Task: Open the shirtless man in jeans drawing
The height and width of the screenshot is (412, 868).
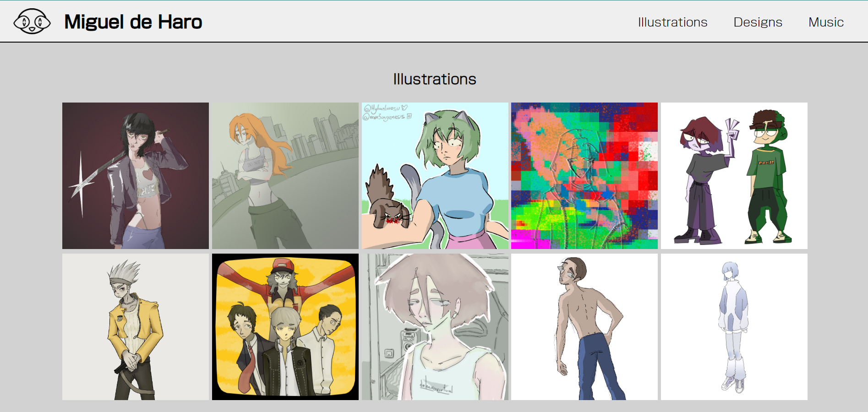Action: point(584,327)
